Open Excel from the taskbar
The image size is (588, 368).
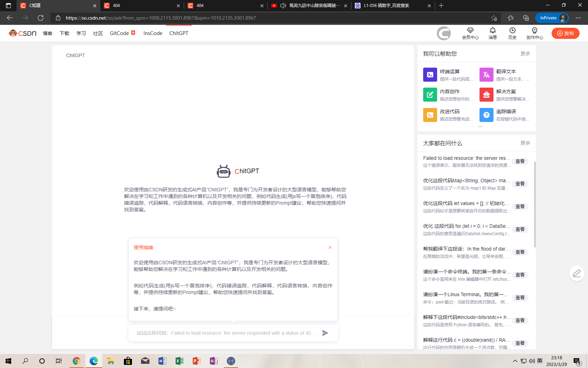coord(179,361)
